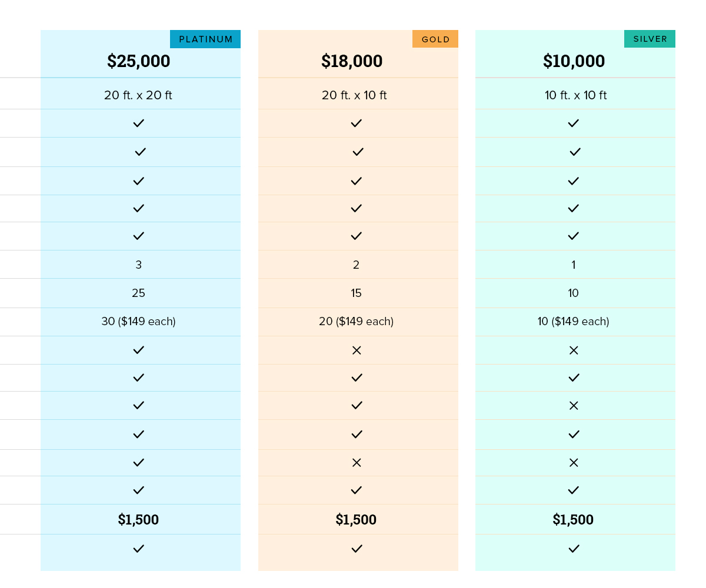Click the last X mark in Gold column

click(x=356, y=463)
